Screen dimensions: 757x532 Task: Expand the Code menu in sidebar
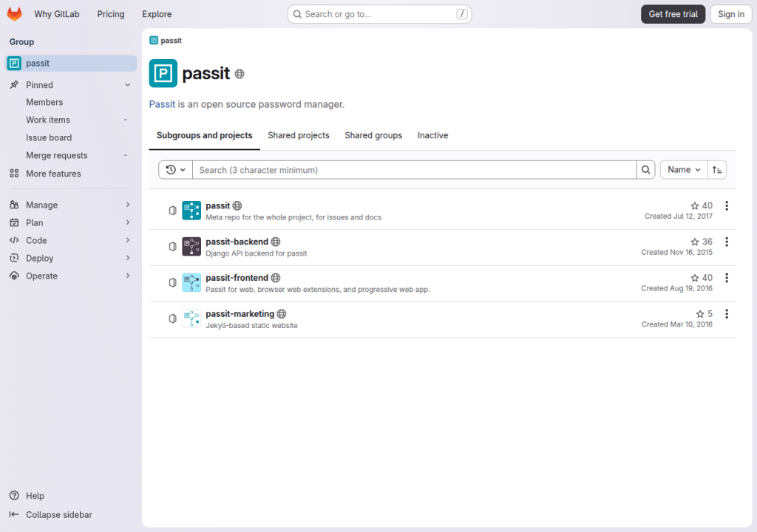point(71,240)
